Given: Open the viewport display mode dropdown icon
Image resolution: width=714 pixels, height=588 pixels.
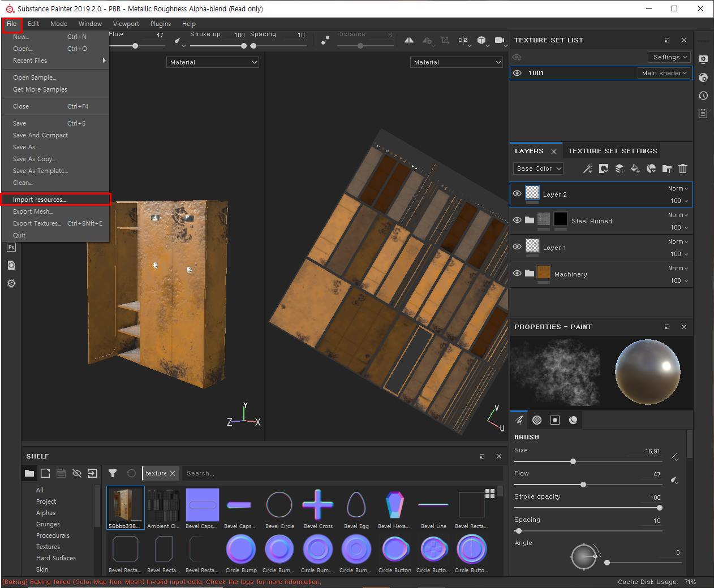Looking at the screenshot, I should click(x=463, y=40).
